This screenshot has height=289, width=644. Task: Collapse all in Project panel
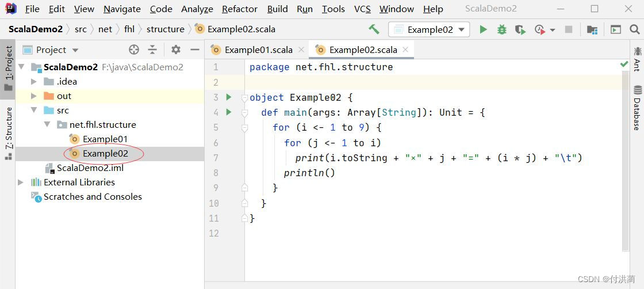[x=152, y=50]
